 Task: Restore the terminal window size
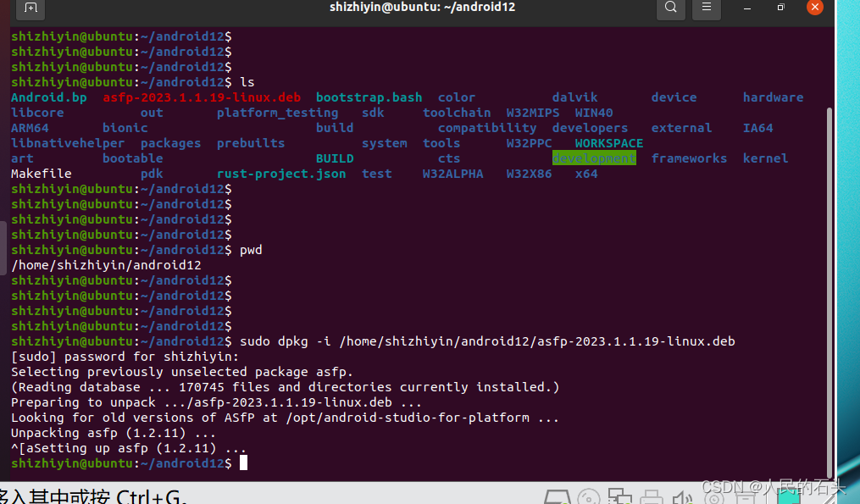(x=780, y=8)
